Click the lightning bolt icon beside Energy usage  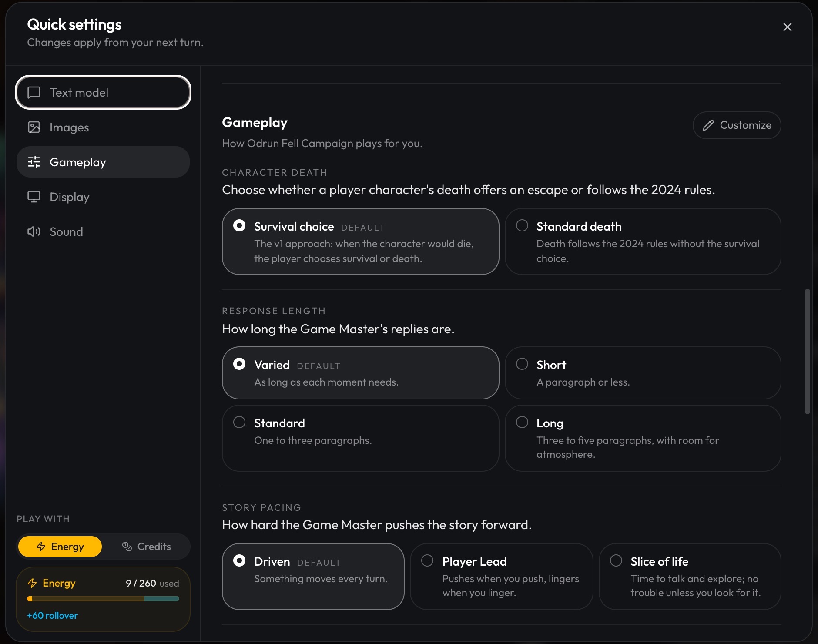point(32,583)
